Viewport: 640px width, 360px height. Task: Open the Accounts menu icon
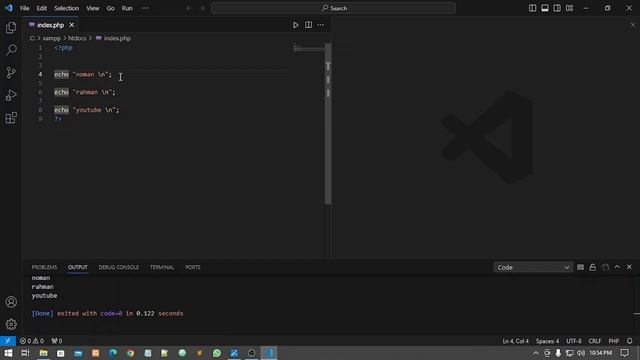(x=11, y=302)
